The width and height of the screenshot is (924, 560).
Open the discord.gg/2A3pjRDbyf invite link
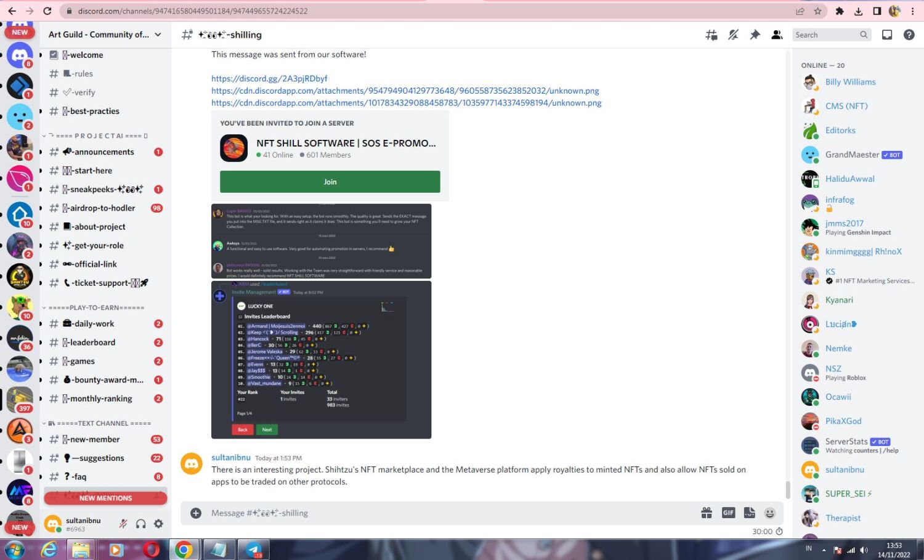269,78
